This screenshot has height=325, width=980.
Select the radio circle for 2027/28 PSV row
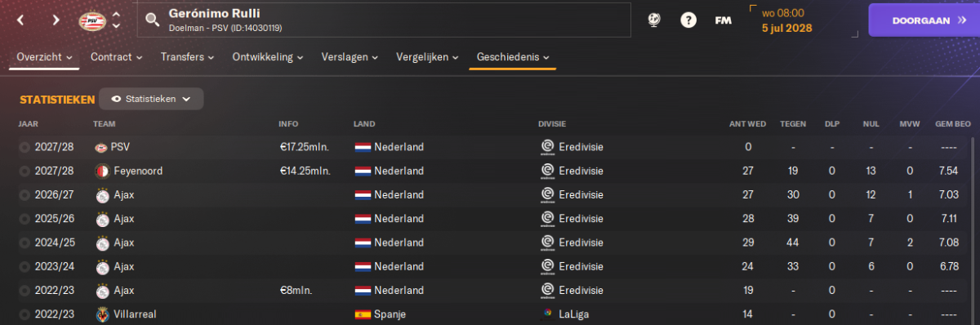point(25,148)
